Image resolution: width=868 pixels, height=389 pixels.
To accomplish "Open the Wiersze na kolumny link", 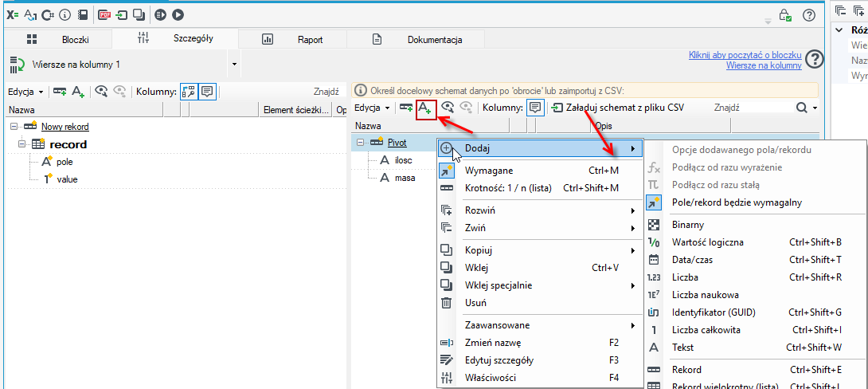I will tap(764, 65).
